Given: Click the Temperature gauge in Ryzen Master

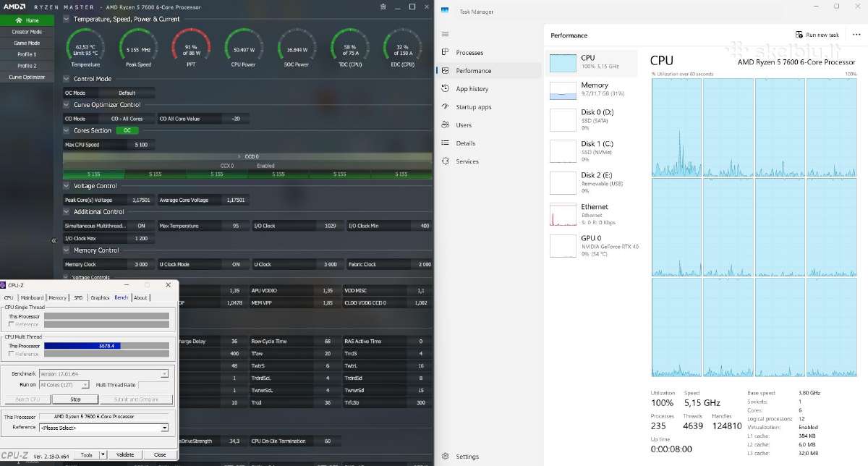Looking at the screenshot, I should coord(85,49).
